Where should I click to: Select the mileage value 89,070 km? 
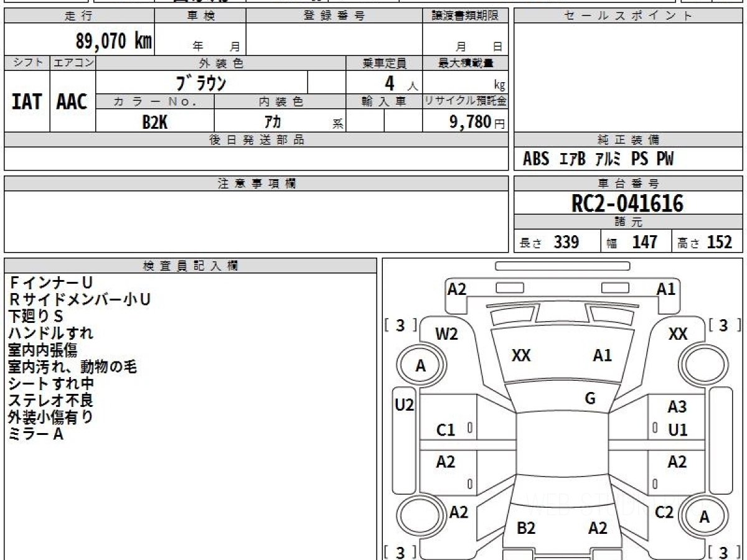(114, 41)
